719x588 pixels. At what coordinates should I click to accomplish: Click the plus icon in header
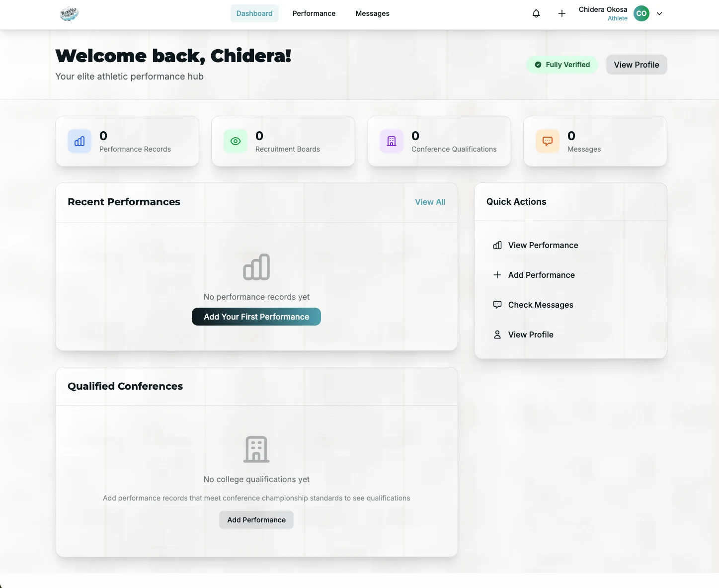tap(562, 13)
